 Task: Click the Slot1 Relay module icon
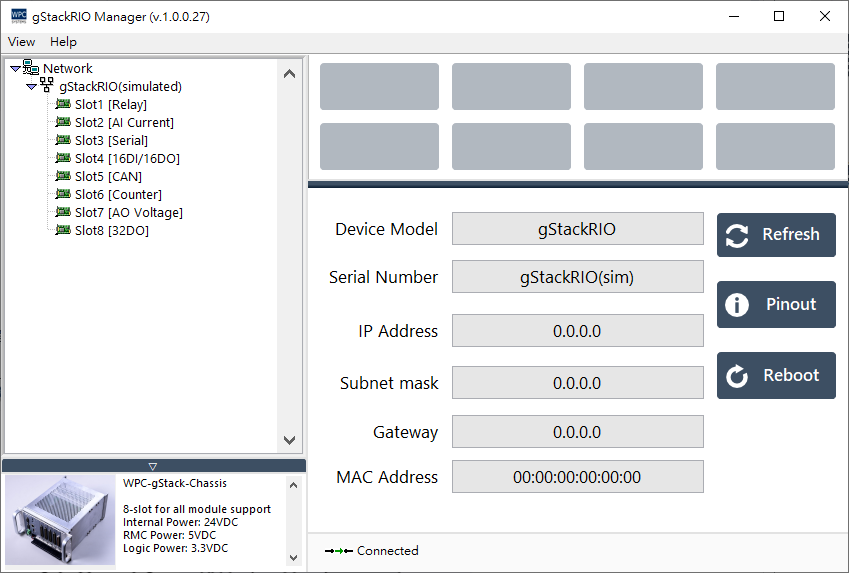point(63,105)
